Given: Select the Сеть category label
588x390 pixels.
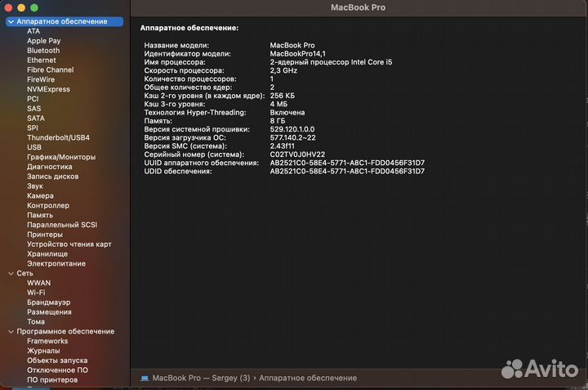Looking at the screenshot, I should [24, 274].
